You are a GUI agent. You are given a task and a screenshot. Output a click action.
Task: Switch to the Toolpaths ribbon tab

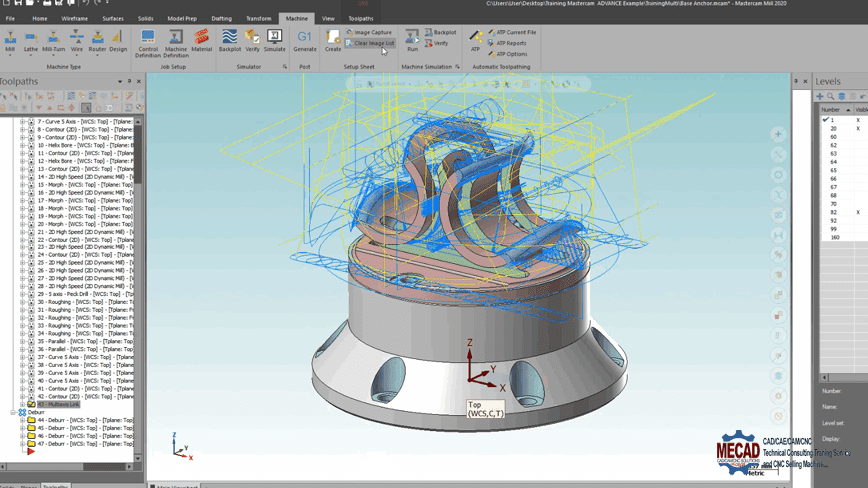361,18
